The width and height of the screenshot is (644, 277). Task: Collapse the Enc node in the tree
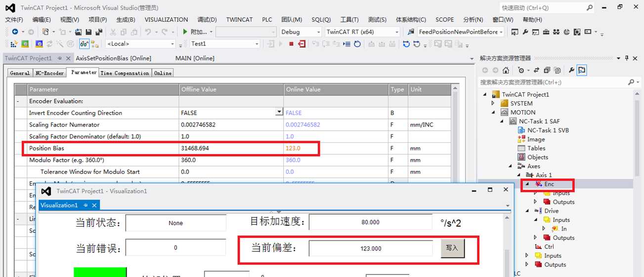[527, 184]
